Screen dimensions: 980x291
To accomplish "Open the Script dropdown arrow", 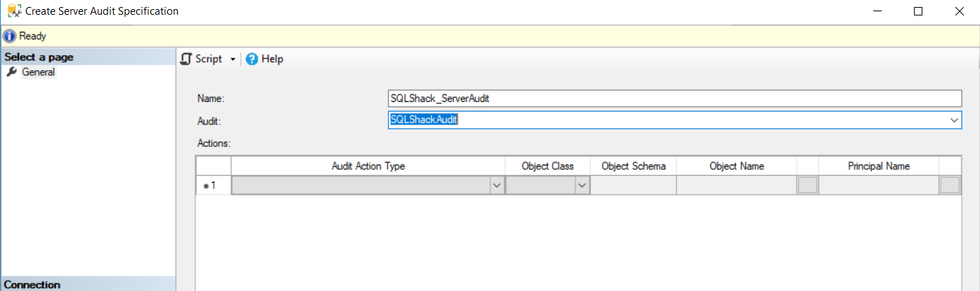I will click(x=233, y=60).
